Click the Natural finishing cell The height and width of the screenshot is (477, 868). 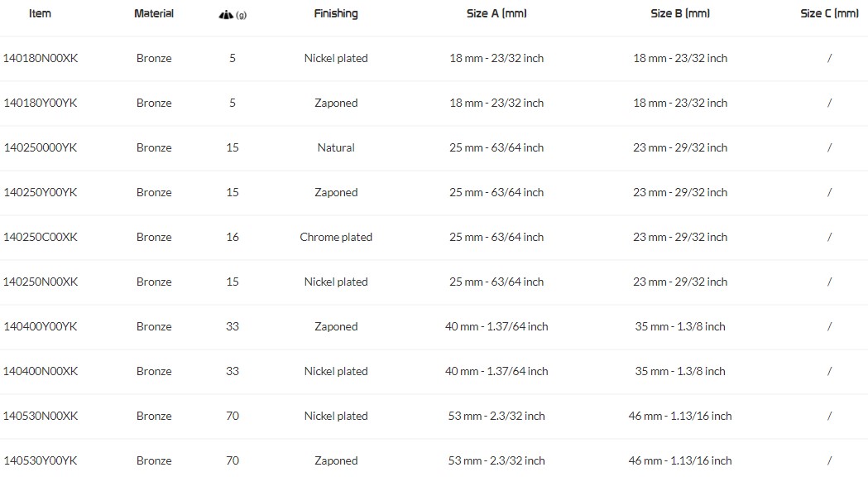click(336, 148)
